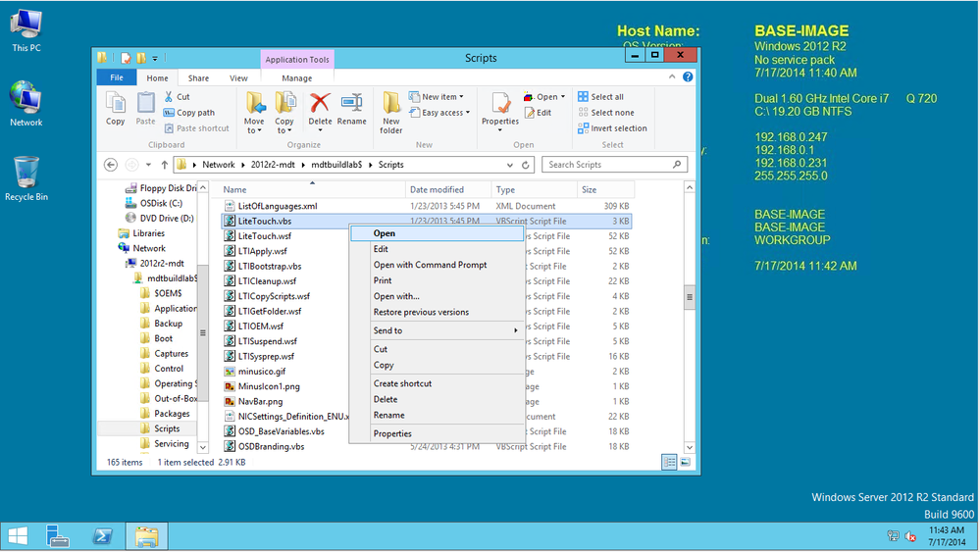Screen dimensions: 980x552
Task: Refresh the Scripts folder view
Action: pos(526,165)
